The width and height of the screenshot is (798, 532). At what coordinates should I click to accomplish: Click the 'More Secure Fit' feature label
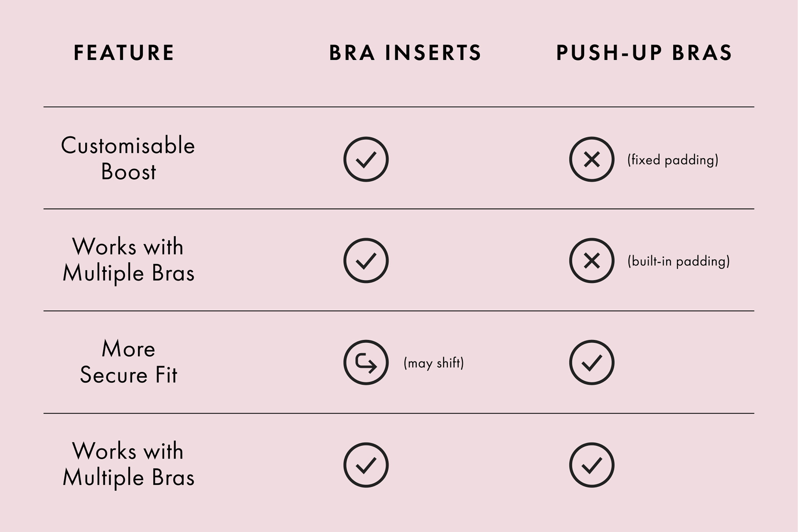(128, 361)
